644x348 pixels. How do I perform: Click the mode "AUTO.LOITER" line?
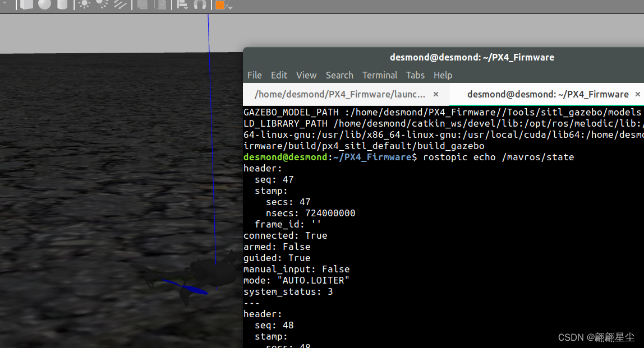[297, 280]
